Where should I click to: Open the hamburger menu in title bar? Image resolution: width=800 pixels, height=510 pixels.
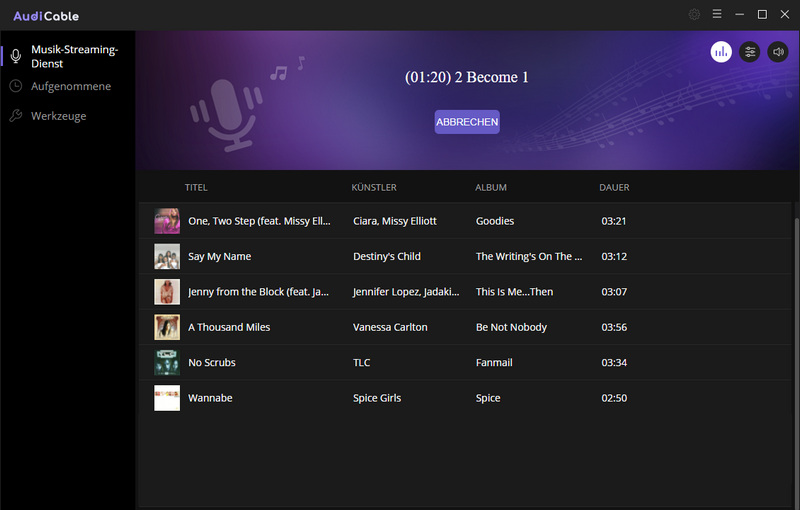[x=717, y=15]
